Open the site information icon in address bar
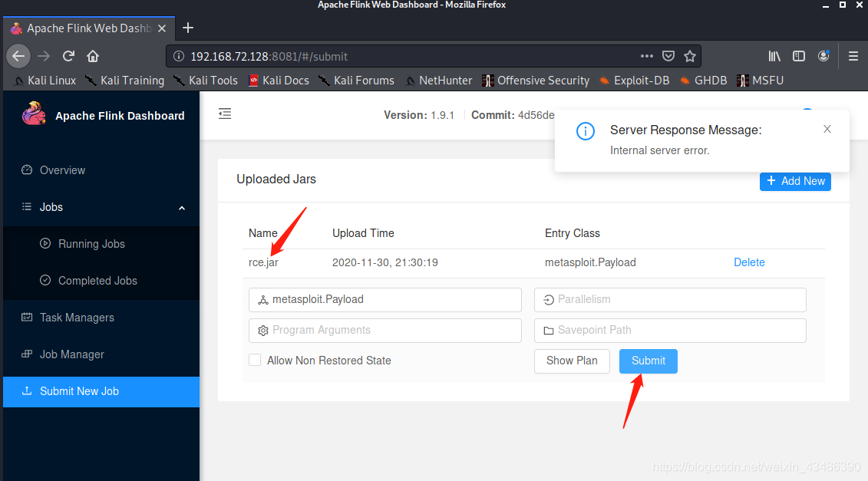The height and width of the screenshot is (481, 868). [x=179, y=56]
